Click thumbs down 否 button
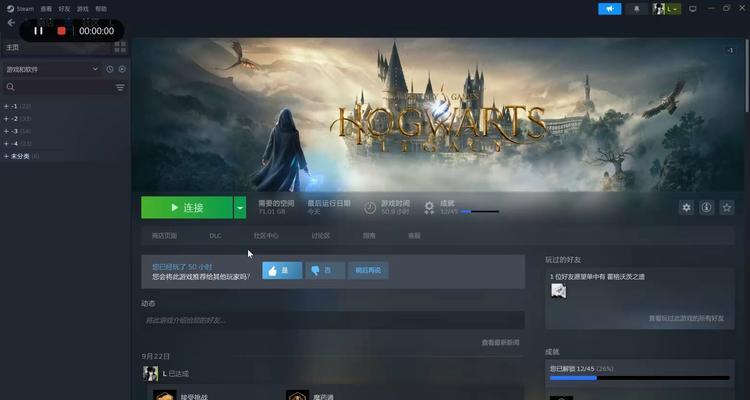This screenshot has height=400, width=750. [x=325, y=270]
